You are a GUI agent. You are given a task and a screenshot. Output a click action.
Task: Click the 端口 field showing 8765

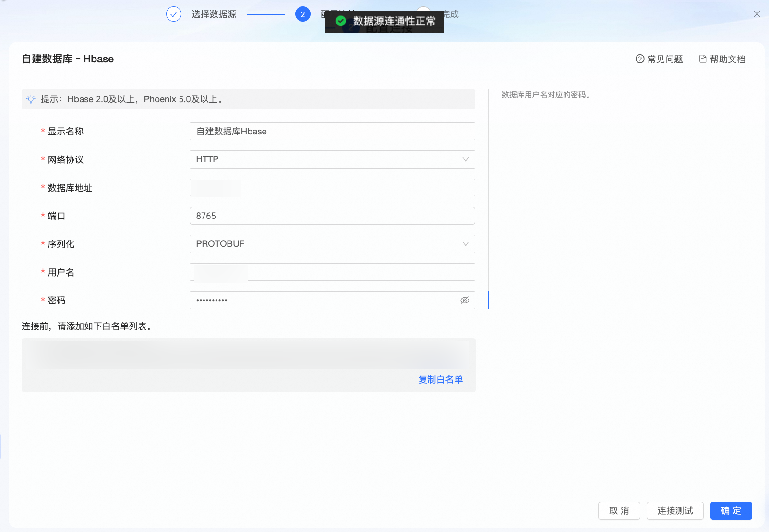click(332, 216)
